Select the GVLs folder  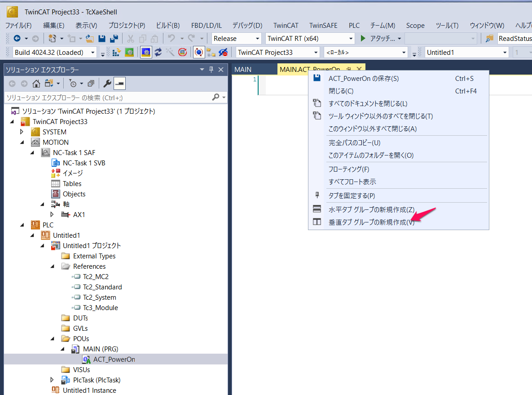point(80,328)
